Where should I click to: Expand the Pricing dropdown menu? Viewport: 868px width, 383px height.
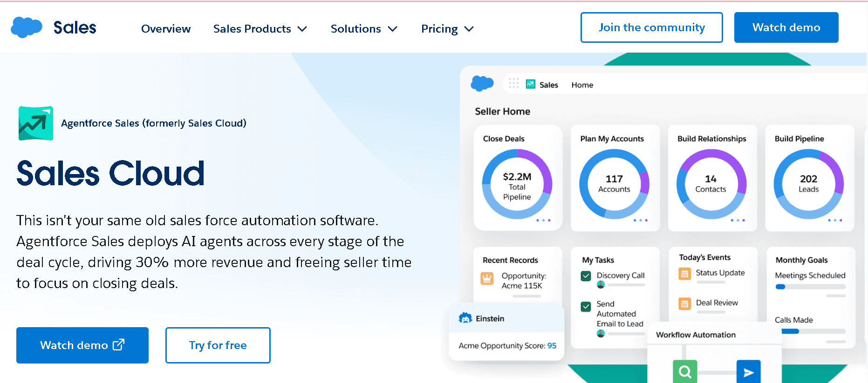pyautogui.click(x=447, y=29)
